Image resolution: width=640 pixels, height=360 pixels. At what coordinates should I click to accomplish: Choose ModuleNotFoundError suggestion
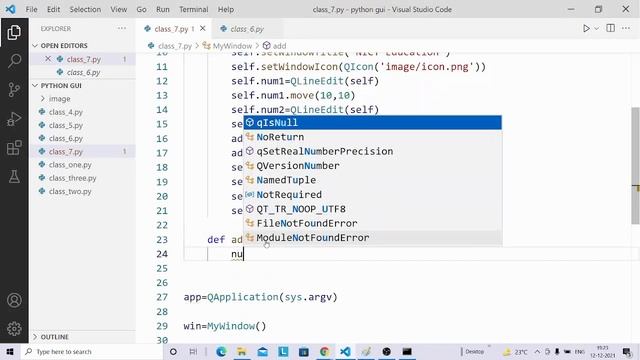pyautogui.click(x=373, y=238)
